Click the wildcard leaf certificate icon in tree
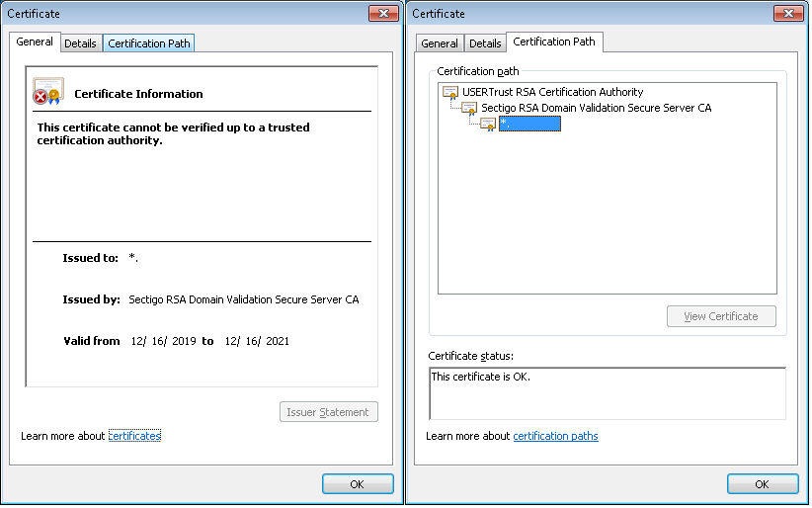Image resolution: width=812 pixels, height=508 pixels. point(488,124)
